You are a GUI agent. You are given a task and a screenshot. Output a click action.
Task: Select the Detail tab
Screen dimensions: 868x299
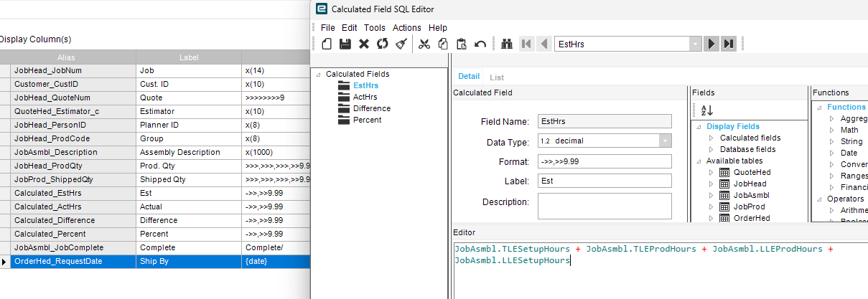click(469, 77)
